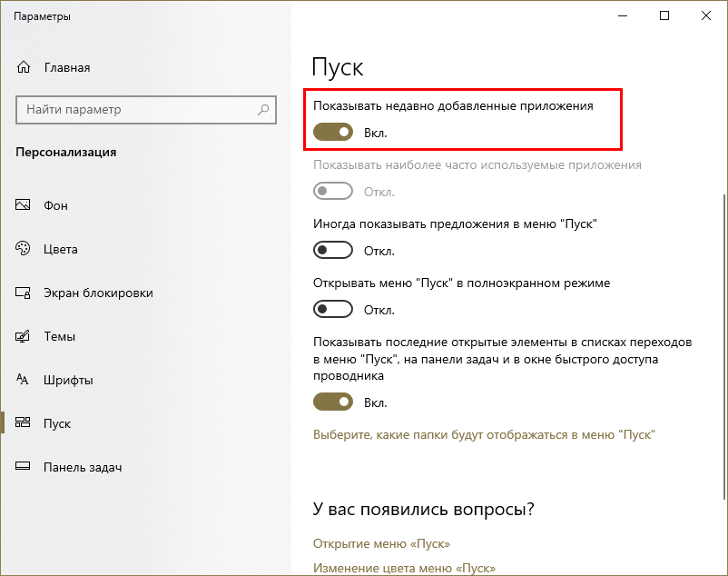This screenshot has height=576, width=728.
Task: Open the Панель задач settings page
Action: [83, 467]
